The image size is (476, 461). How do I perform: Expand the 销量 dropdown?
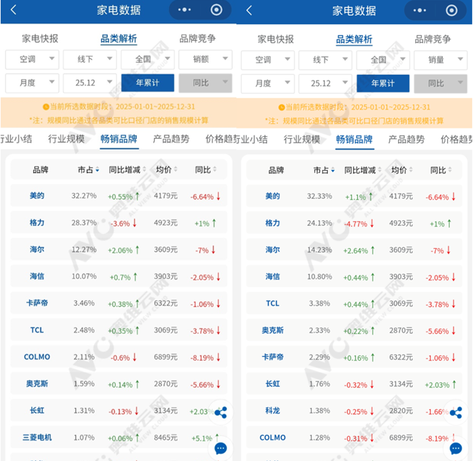(x=441, y=59)
